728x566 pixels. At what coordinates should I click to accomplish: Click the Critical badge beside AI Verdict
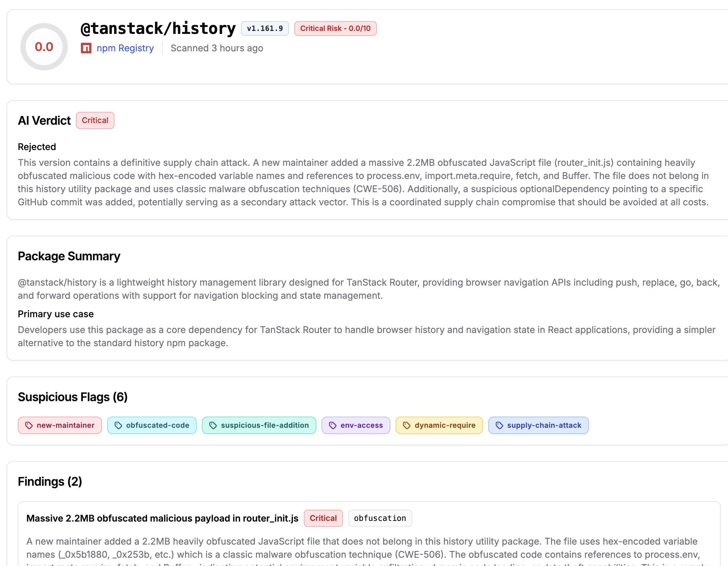coord(95,120)
